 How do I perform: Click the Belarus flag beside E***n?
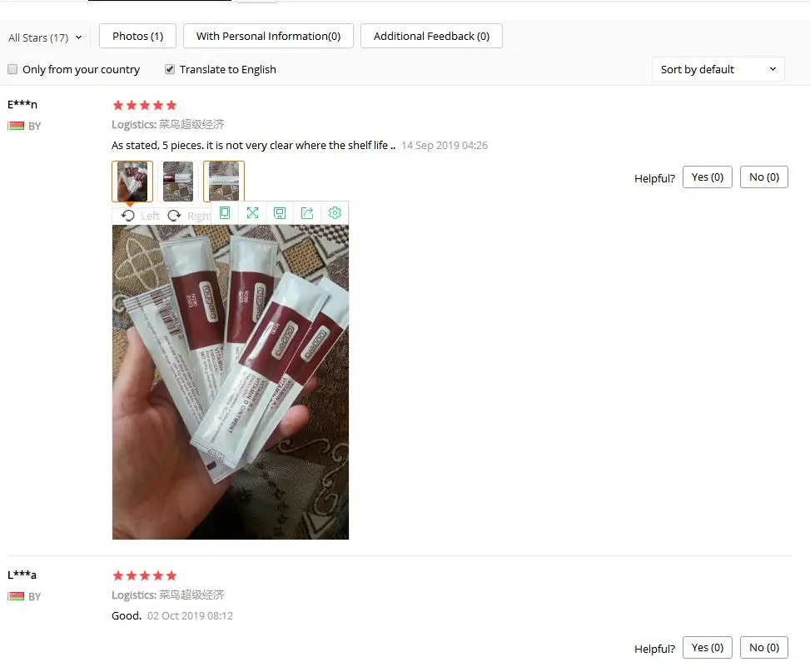pyautogui.click(x=16, y=126)
